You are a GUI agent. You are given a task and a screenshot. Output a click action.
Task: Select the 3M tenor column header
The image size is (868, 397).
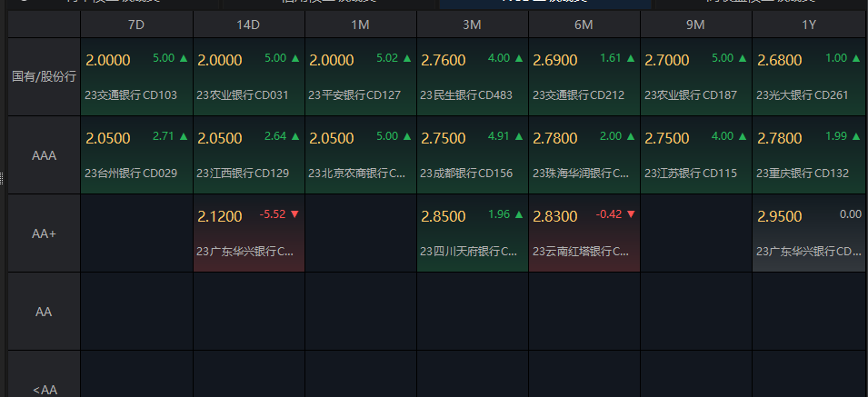(473, 25)
